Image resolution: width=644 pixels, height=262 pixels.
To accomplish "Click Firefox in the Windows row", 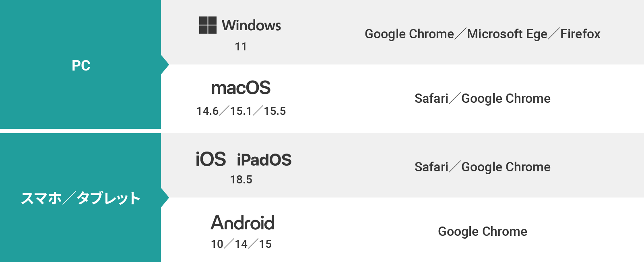I will pyautogui.click(x=580, y=34).
